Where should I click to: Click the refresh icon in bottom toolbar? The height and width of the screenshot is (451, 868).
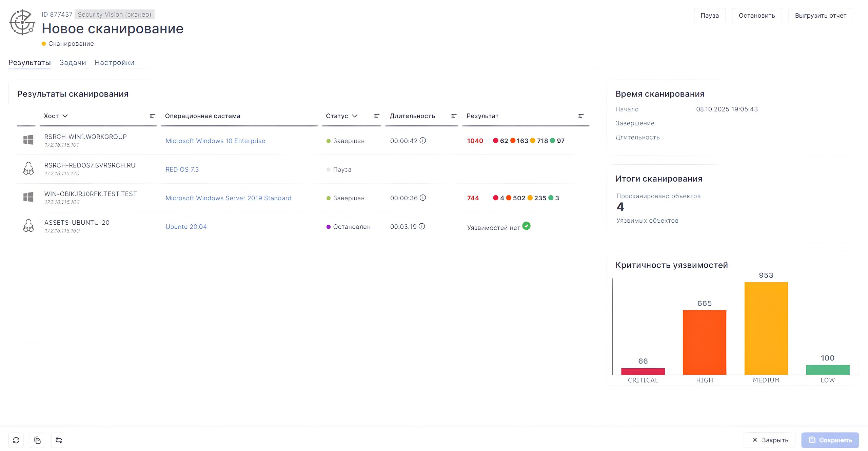[16, 440]
